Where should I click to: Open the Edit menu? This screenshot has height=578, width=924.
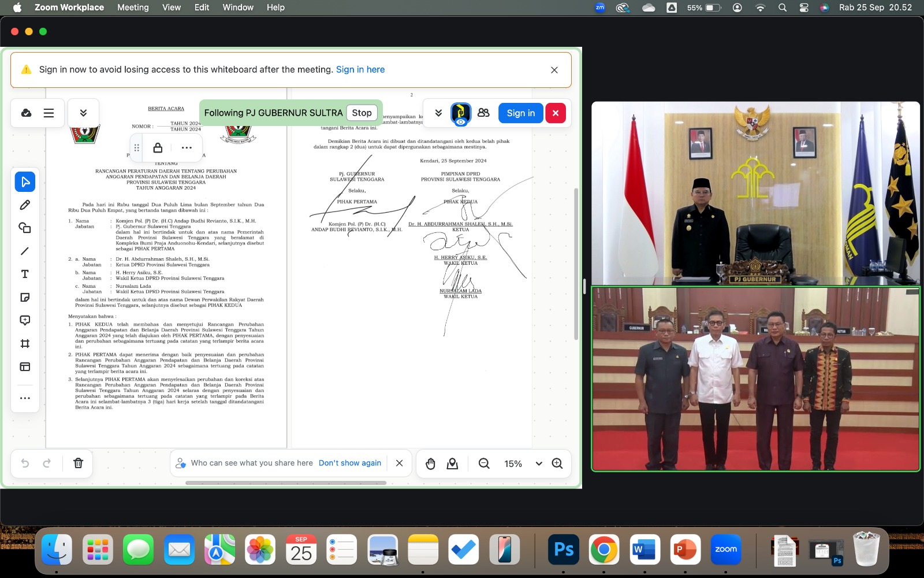(x=202, y=8)
